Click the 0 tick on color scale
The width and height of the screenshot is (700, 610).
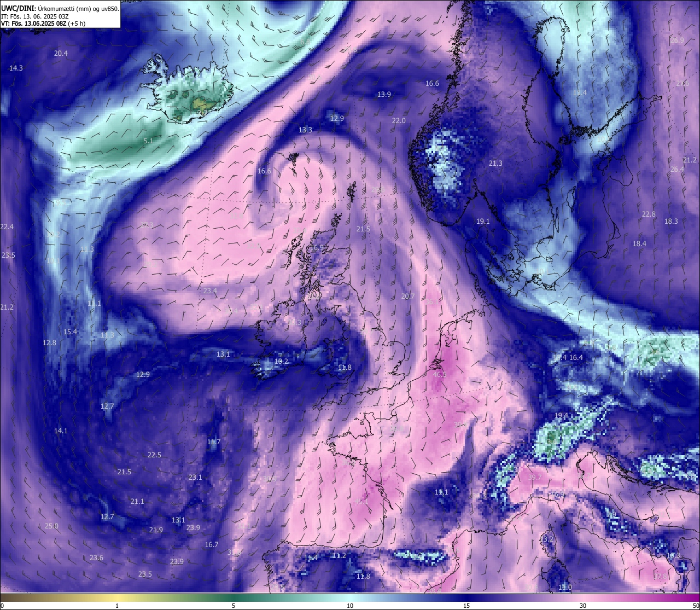[2, 606]
